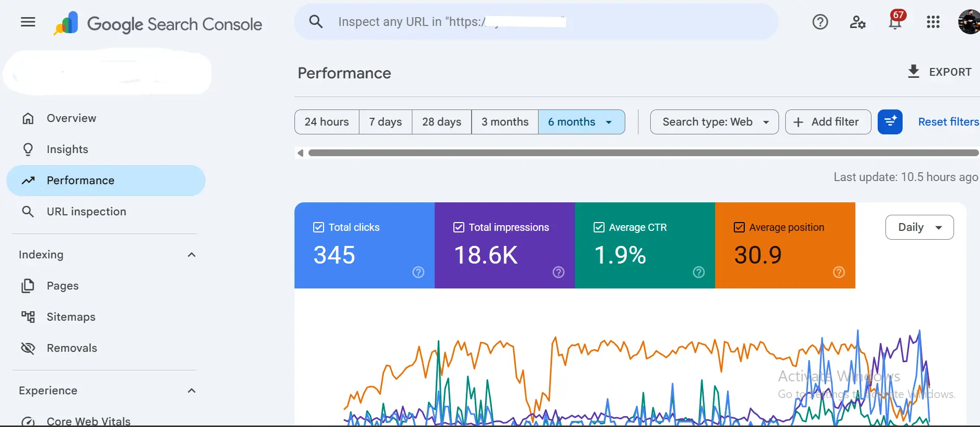The image size is (980, 427).
Task: Uncheck the Total impressions checkbox
Action: (459, 227)
